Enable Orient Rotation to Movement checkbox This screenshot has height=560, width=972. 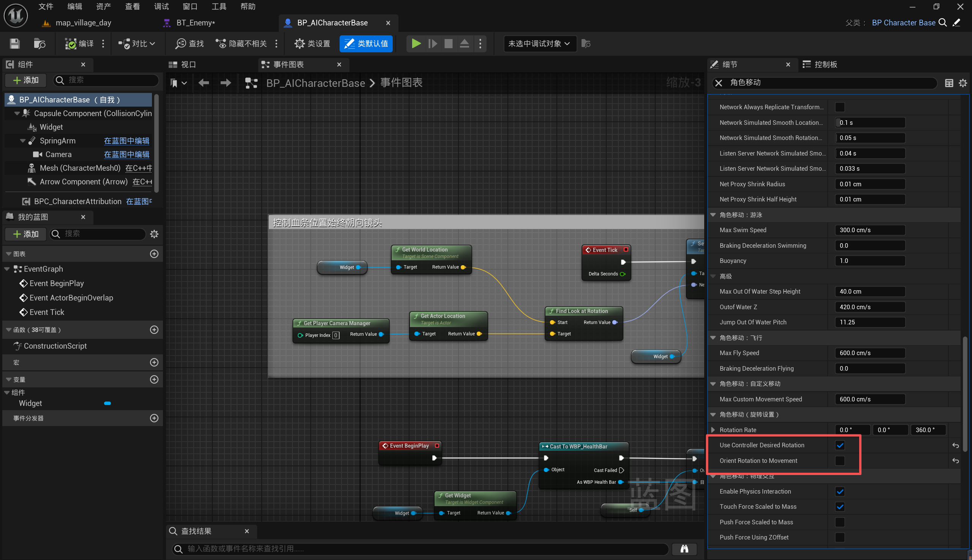[x=839, y=461]
